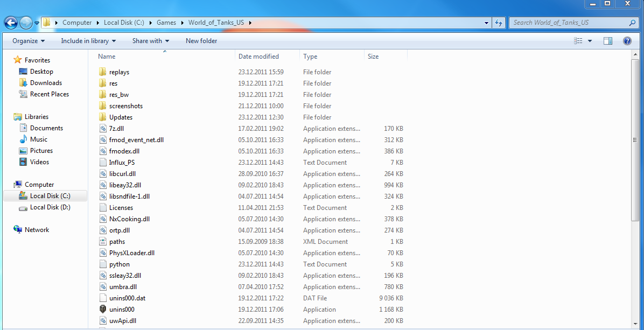The height and width of the screenshot is (330, 644).
Task: Click the scrollbar up arrow in file list
Action: click(635, 55)
